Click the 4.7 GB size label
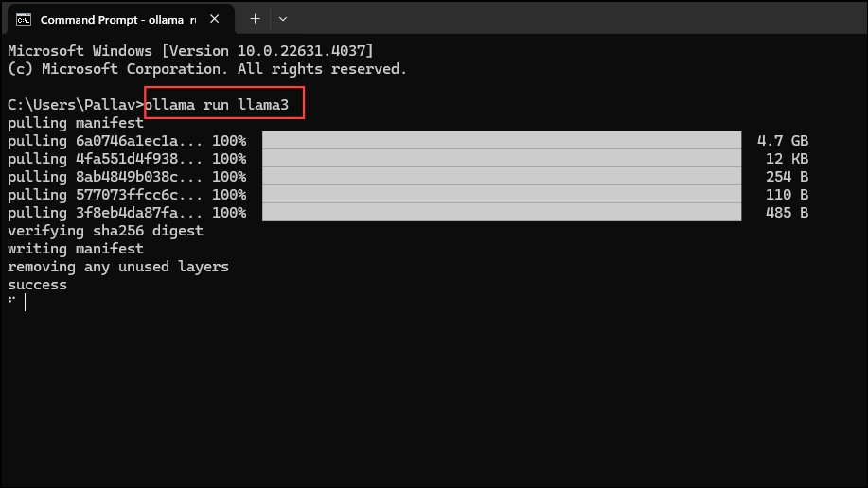868x488 pixels. [x=783, y=141]
